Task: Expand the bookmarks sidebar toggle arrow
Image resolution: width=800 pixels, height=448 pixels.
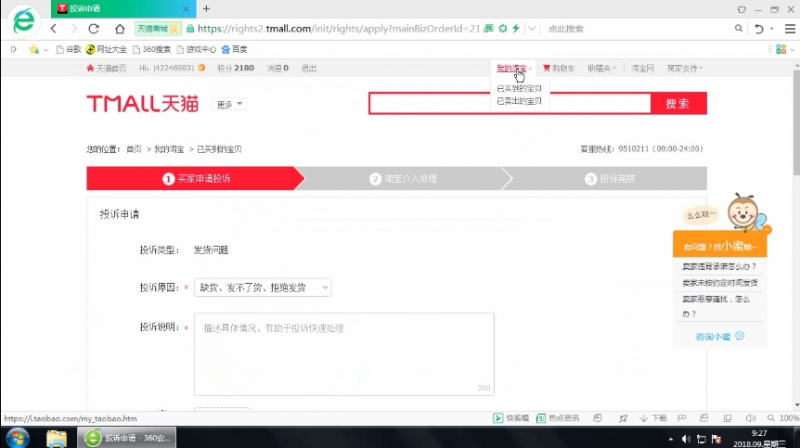Action: [14, 49]
